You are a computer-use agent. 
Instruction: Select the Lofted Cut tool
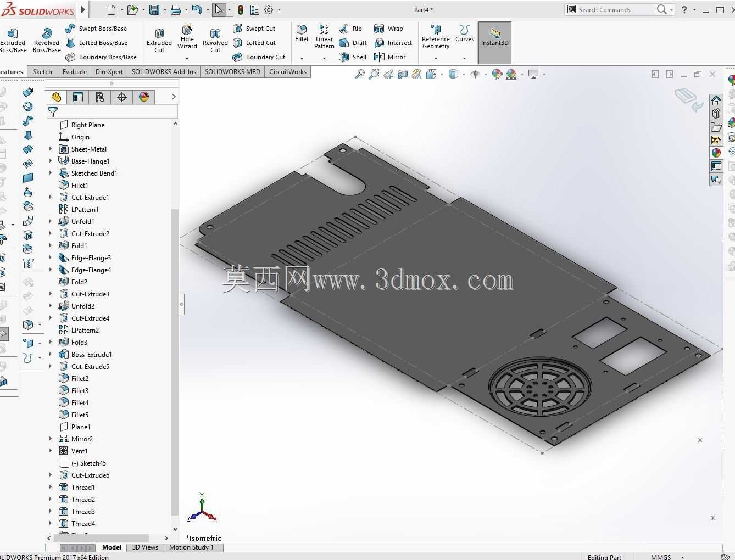[254, 43]
